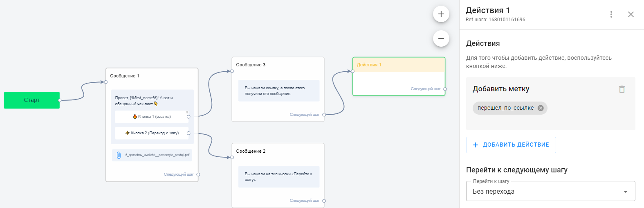Open the three-dot options menu
Image resolution: width=644 pixels, height=208 pixels.
coord(611,14)
